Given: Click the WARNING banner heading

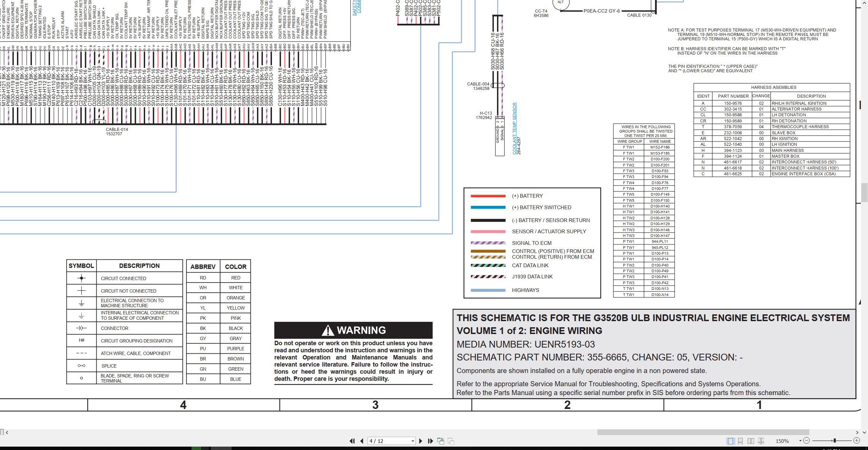Looking at the screenshot, I should point(353,330).
